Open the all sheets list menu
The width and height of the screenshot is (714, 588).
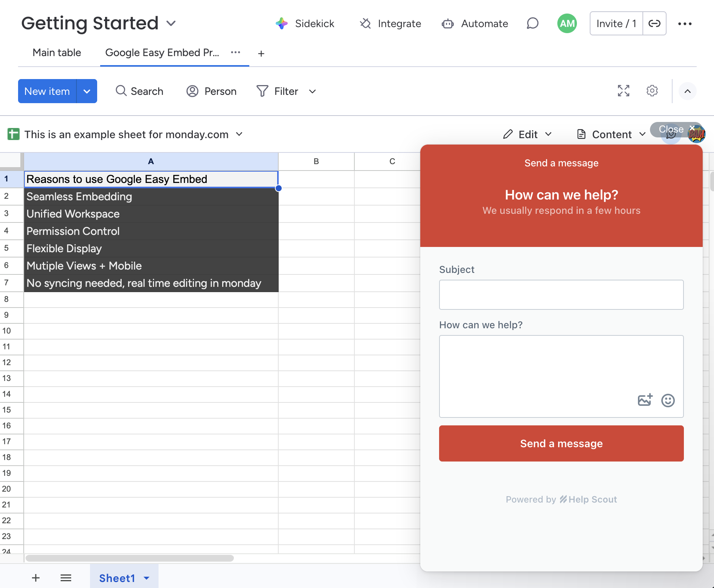click(x=66, y=578)
